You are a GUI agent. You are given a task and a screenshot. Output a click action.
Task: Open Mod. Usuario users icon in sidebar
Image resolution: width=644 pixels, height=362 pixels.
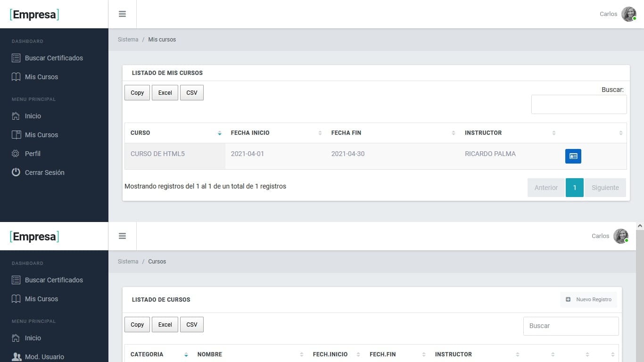pyautogui.click(x=17, y=357)
